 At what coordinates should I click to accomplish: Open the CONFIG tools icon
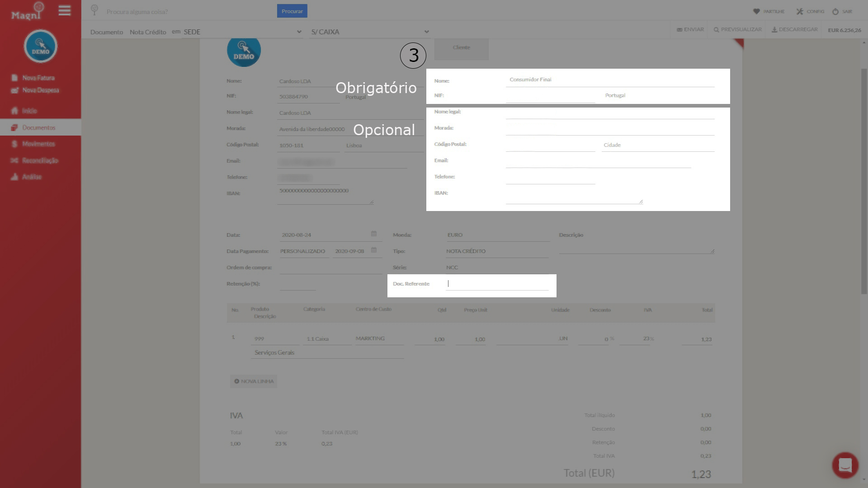pyautogui.click(x=800, y=11)
